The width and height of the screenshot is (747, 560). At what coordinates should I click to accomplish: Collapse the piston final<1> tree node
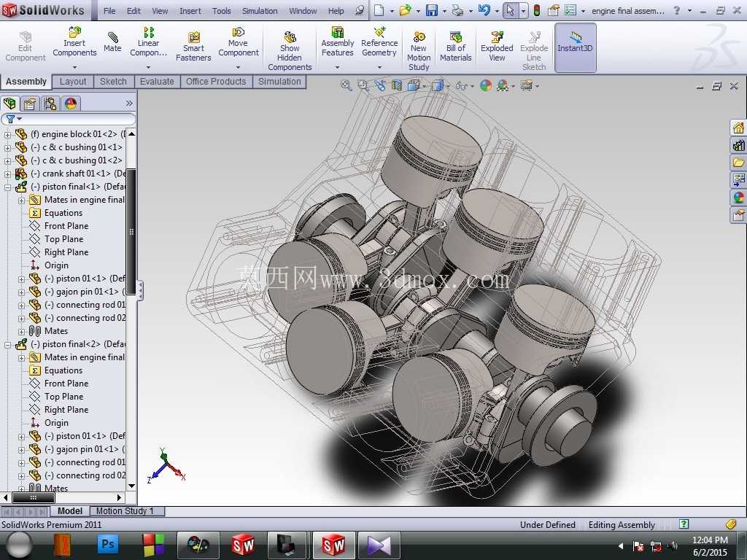7,187
